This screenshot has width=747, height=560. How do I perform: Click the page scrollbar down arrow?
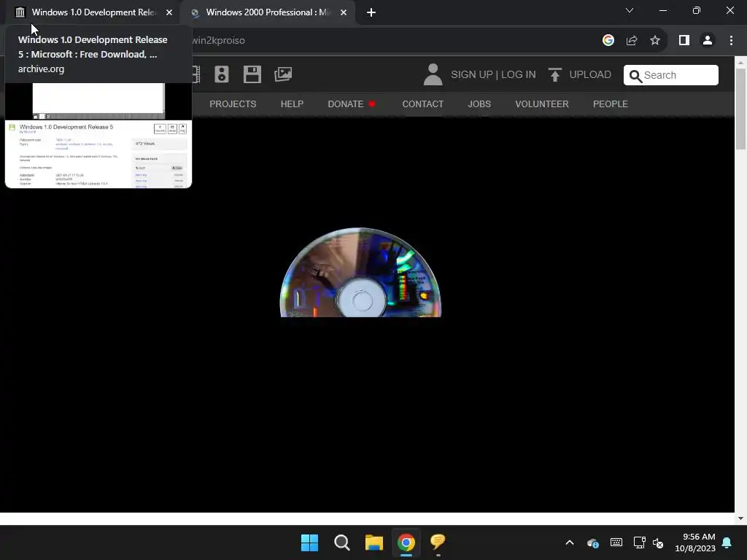[x=740, y=518]
